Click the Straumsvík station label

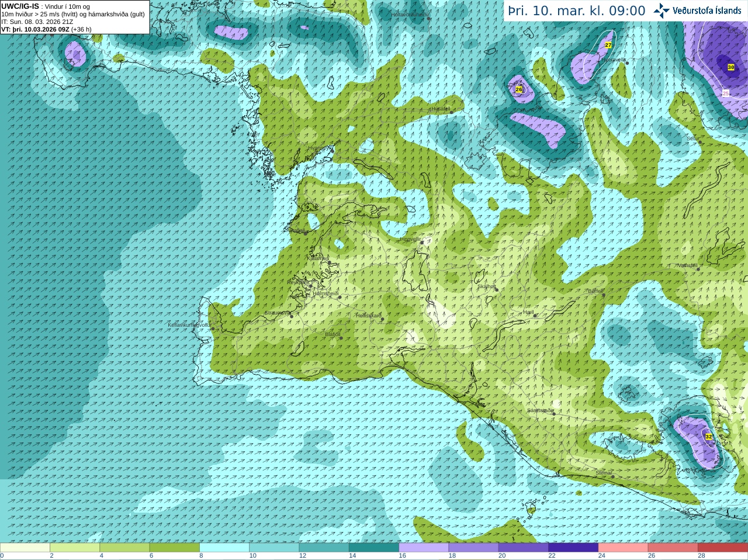(x=277, y=313)
